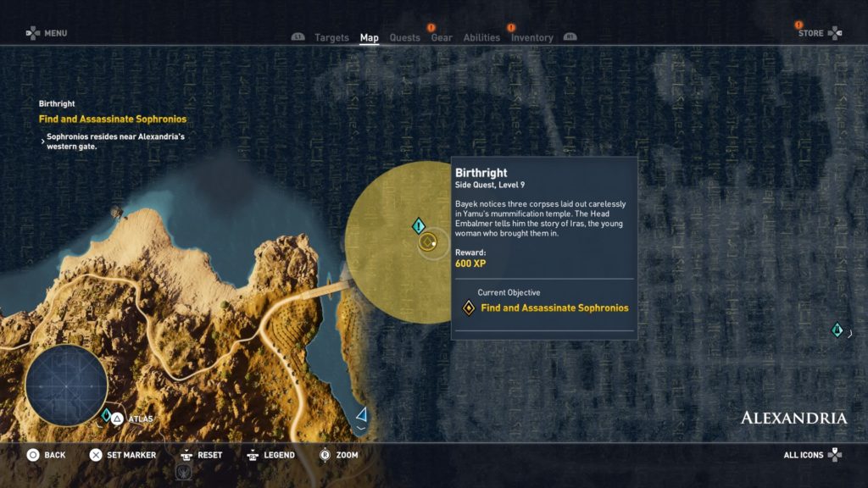Screen dimensions: 868x488
Task: Toggle the All Icons filter
Action: 812,455
